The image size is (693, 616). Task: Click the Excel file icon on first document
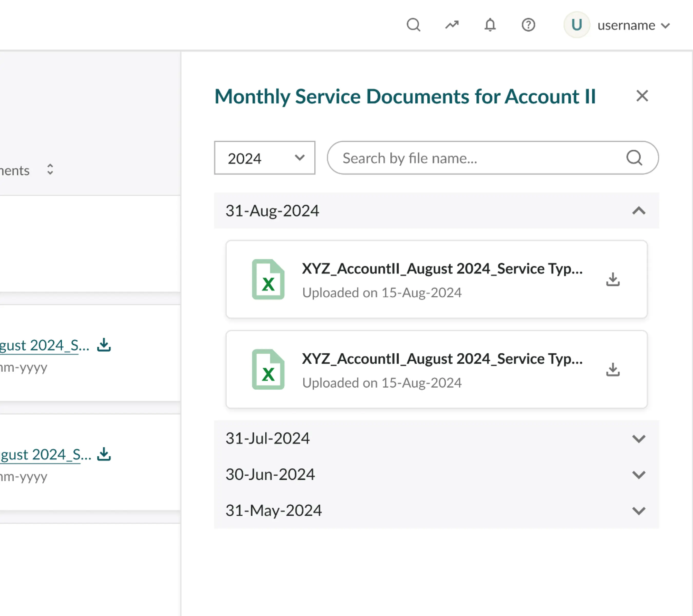(268, 279)
